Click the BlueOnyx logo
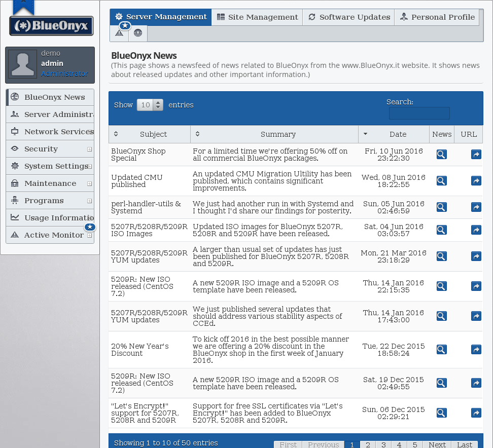This screenshot has width=493, height=448. click(51, 26)
